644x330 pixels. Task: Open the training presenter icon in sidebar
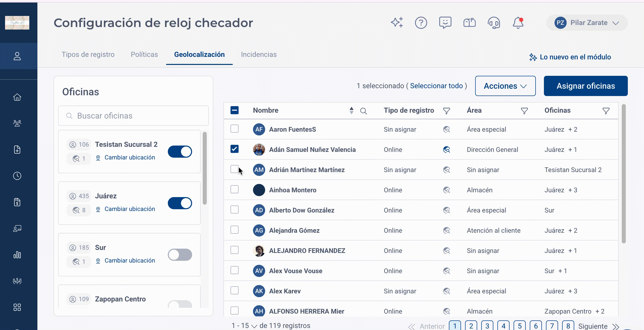click(x=17, y=228)
